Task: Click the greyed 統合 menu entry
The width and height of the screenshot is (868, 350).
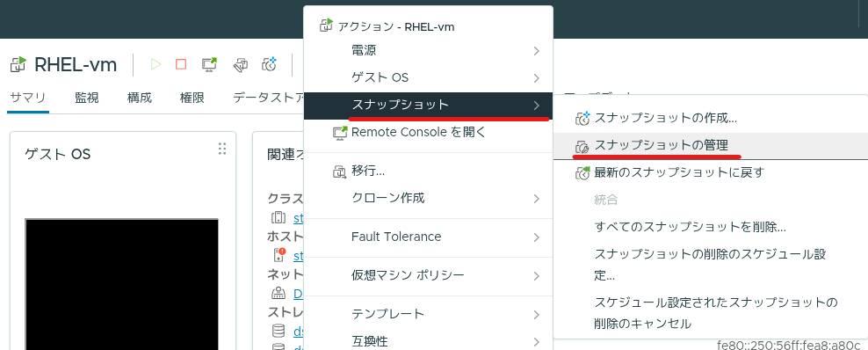Action: point(606,200)
